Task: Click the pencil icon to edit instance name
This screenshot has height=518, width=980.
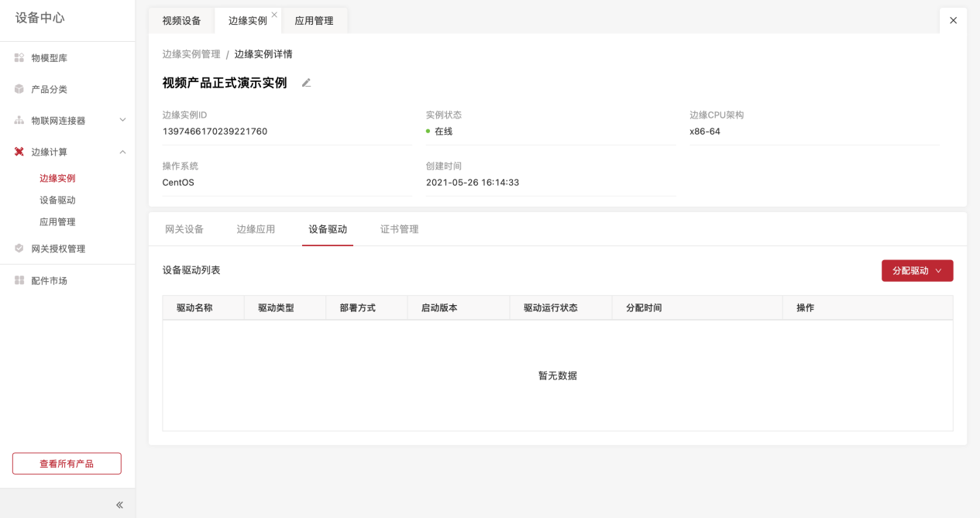Action: tap(306, 83)
